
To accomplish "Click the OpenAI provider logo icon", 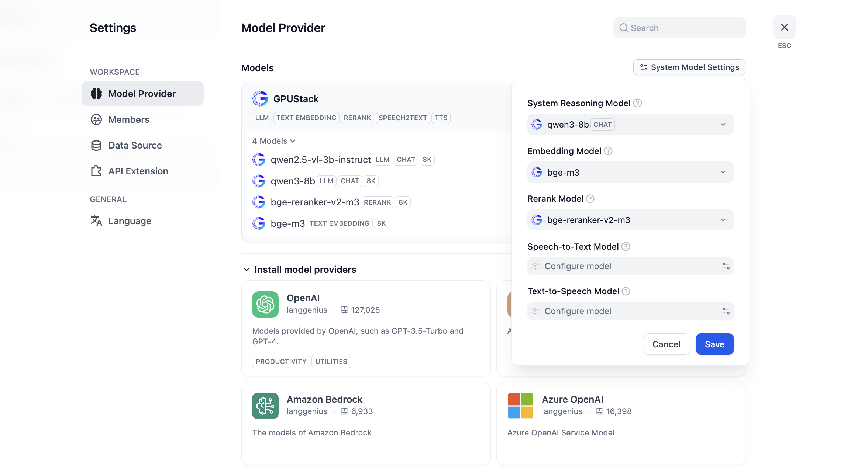I will 265,305.
